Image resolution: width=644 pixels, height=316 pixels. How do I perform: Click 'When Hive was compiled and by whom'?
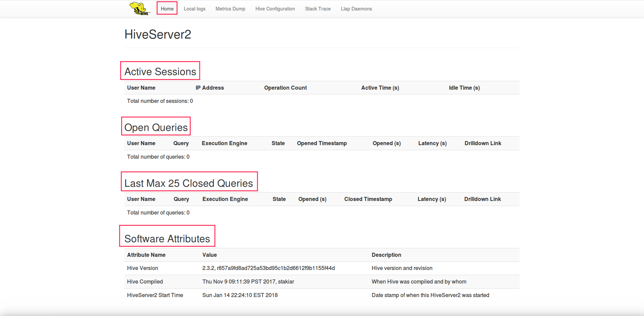[x=419, y=281]
